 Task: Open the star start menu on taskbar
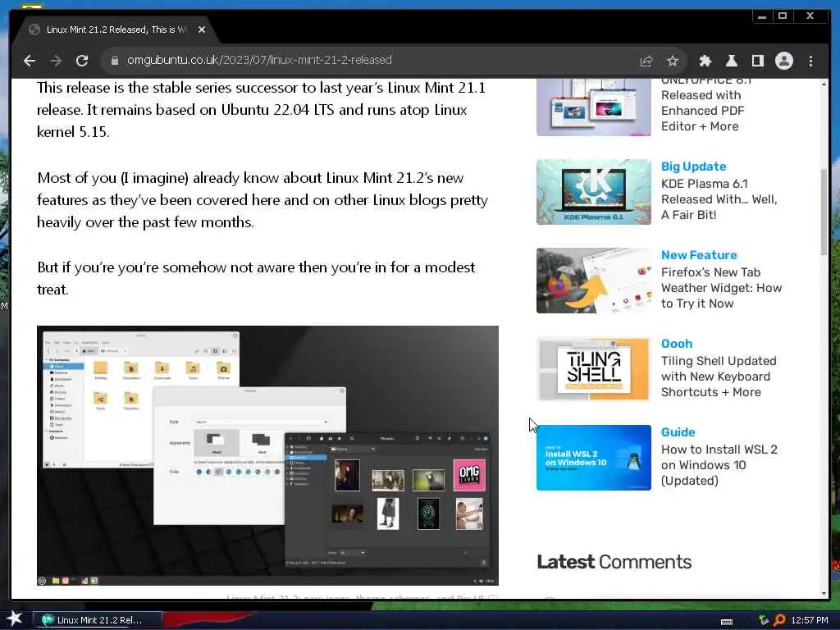pyautogui.click(x=15, y=619)
